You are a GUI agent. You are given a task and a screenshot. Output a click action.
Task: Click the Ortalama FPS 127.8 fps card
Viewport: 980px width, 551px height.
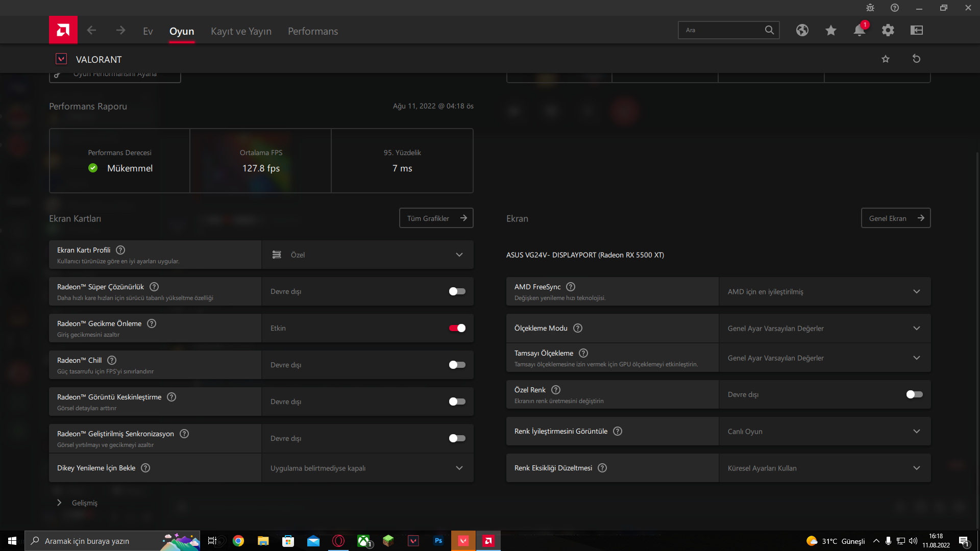point(261,161)
